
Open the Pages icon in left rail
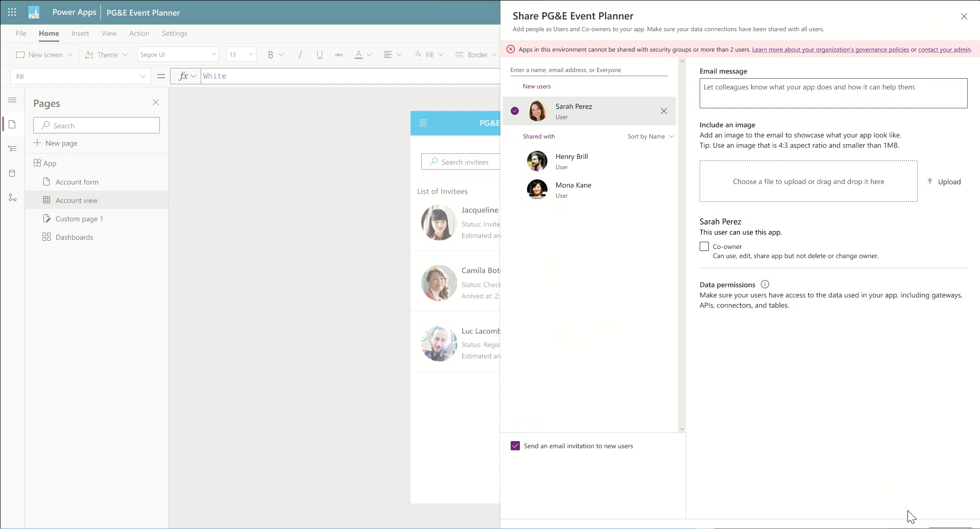click(12, 125)
